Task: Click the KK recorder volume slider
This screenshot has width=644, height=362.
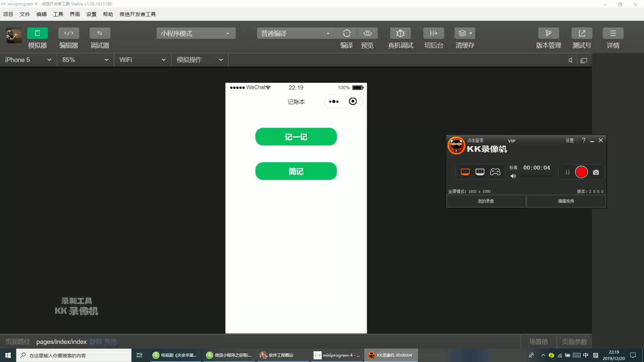Action: point(536,176)
